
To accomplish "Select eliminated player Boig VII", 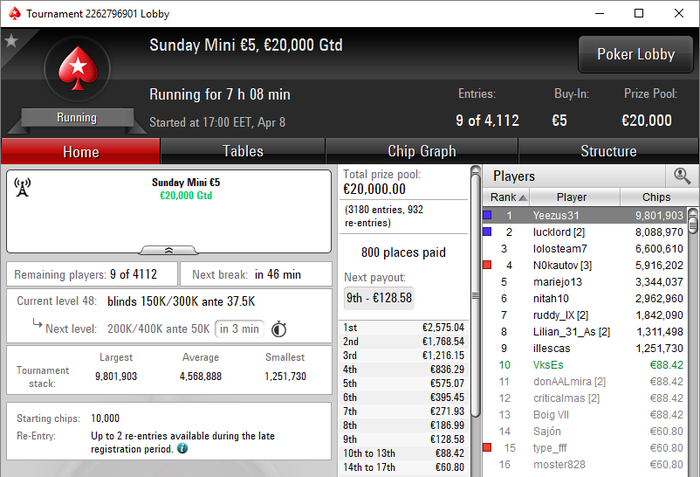I will pyautogui.click(x=585, y=414).
